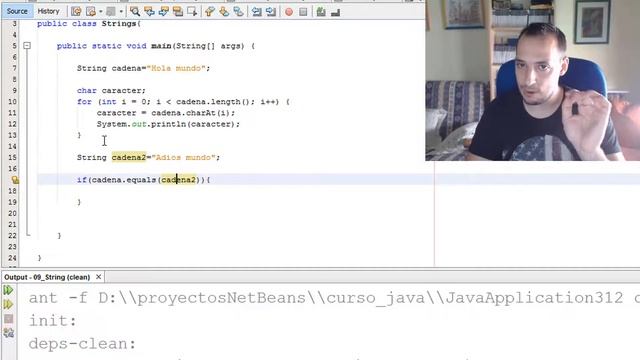Click the presenter webcam video overlay
640x360 pixels.
(532, 80)
